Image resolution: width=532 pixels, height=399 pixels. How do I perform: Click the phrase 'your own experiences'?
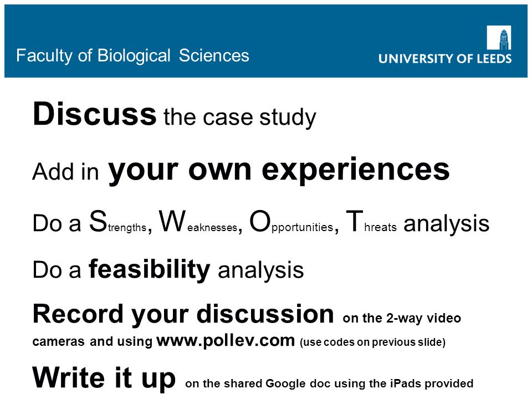click(279, 171)
